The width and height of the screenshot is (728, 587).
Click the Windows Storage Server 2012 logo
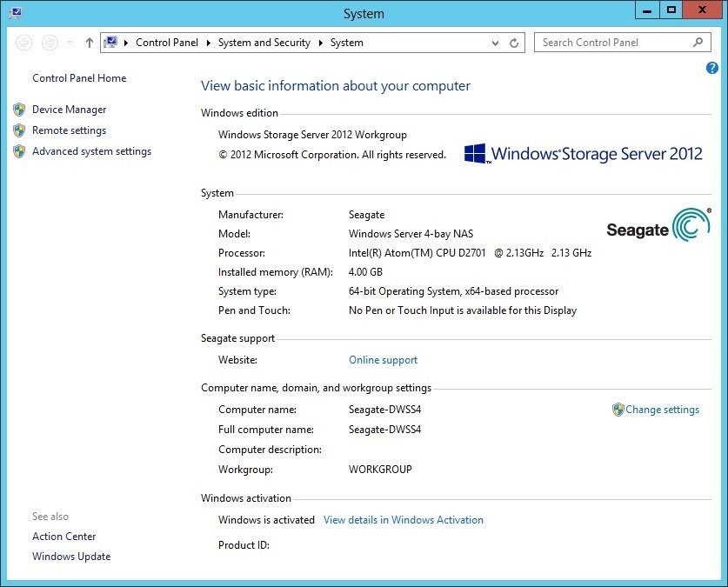tap(583, 154)
